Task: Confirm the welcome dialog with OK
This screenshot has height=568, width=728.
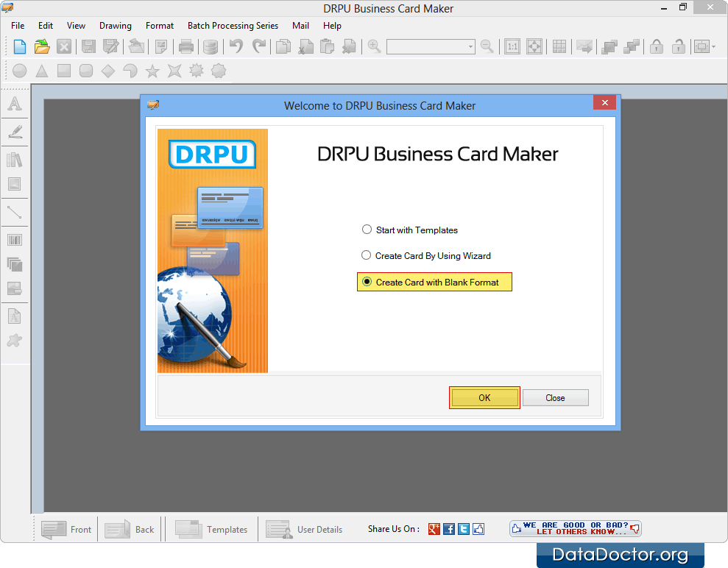Action: [x=484, y=398]
